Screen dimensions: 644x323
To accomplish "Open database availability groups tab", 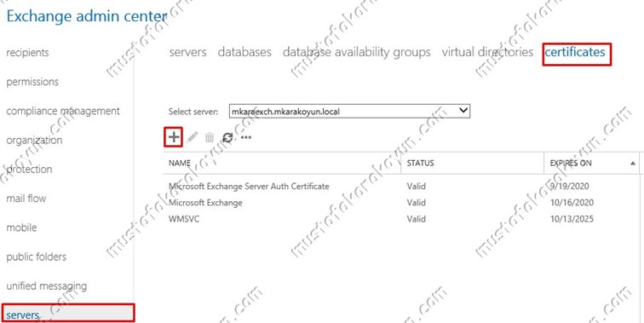I will pos(356,52).
